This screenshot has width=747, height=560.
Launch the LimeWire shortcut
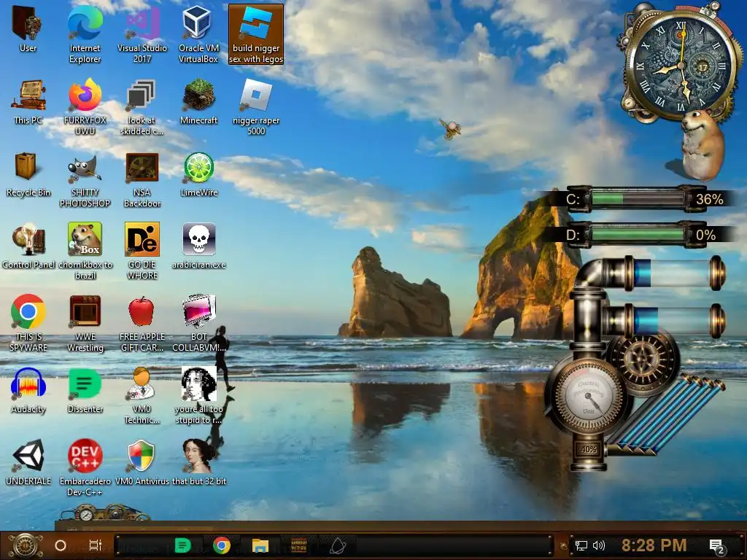coord(198,174)
